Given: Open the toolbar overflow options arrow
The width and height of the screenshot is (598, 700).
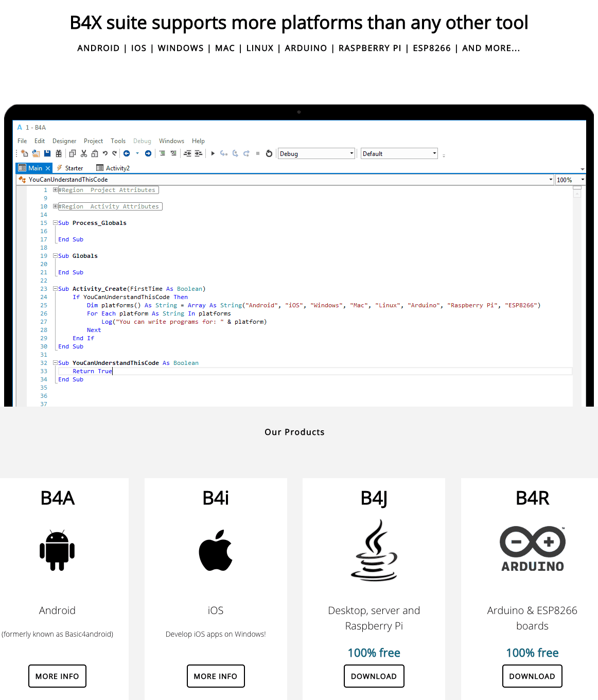Looking at the screenshot, I should [x=444, y=155].
